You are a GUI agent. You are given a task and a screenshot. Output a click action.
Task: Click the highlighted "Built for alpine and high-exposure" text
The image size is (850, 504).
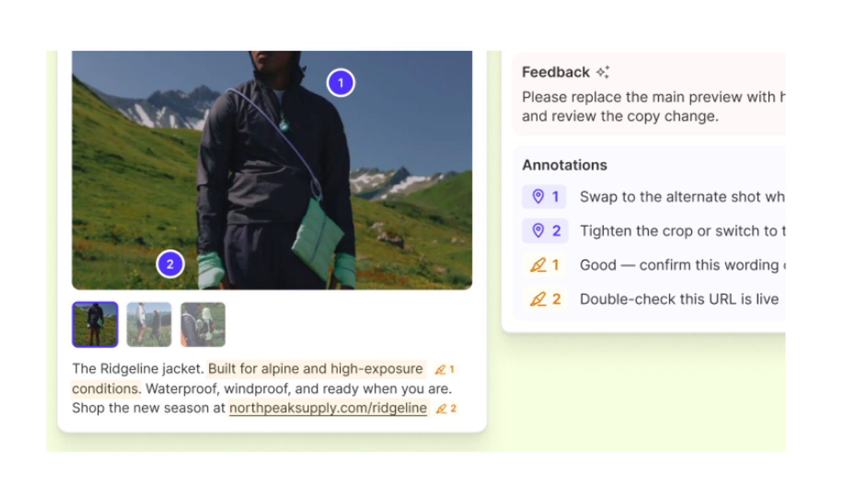(316, 369)
